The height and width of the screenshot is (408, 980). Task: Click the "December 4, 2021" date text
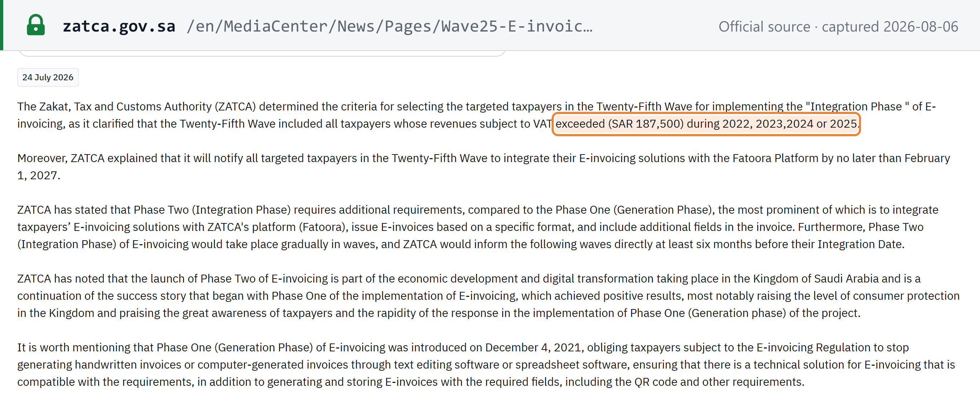click(533, 347)
